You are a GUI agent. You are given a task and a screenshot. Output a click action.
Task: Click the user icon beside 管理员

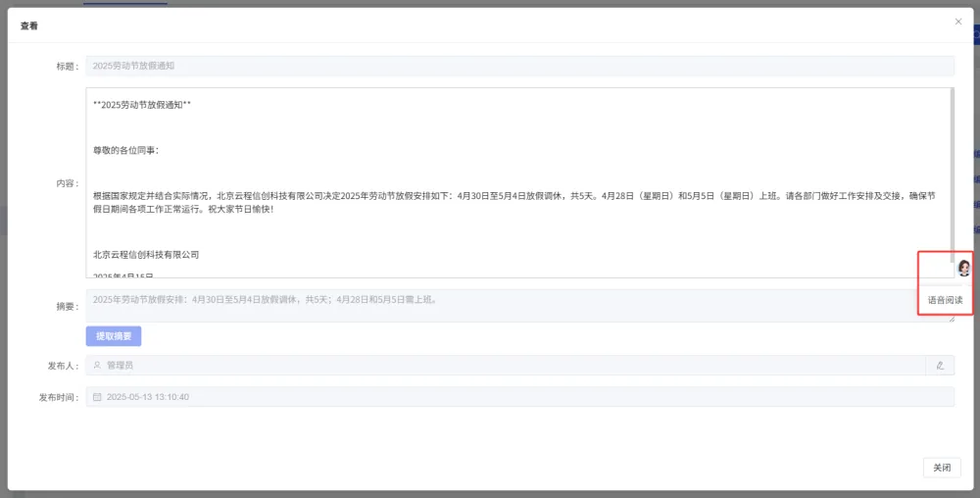97,365
